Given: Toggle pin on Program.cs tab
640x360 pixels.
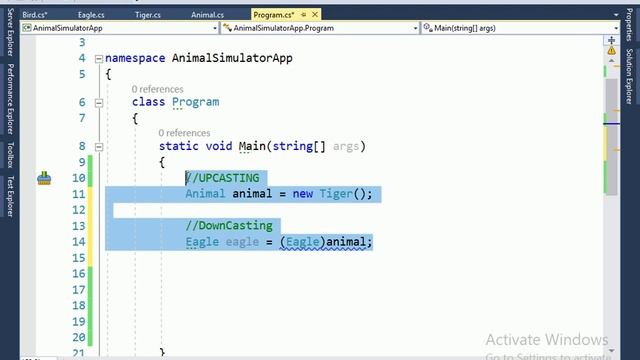Looking at the screenshot, I should [304, 15].
